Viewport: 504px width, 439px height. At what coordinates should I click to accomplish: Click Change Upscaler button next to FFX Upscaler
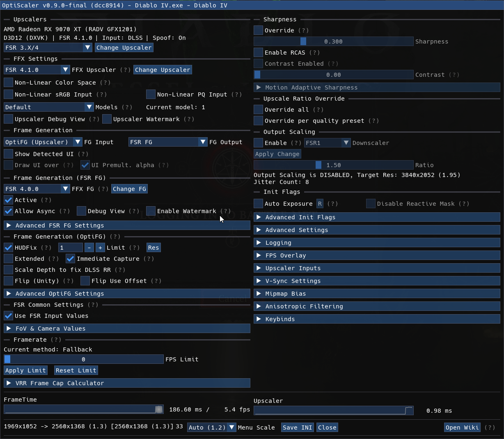click(163, 70)
